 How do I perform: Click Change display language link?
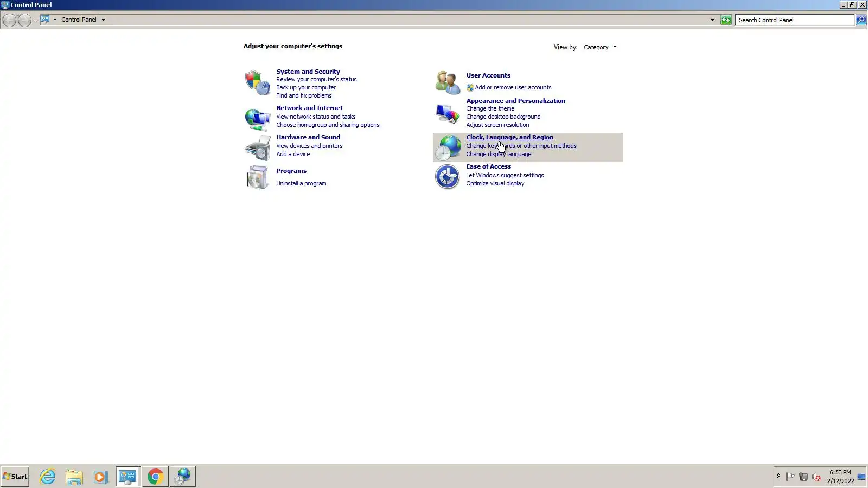click(499, 154)
